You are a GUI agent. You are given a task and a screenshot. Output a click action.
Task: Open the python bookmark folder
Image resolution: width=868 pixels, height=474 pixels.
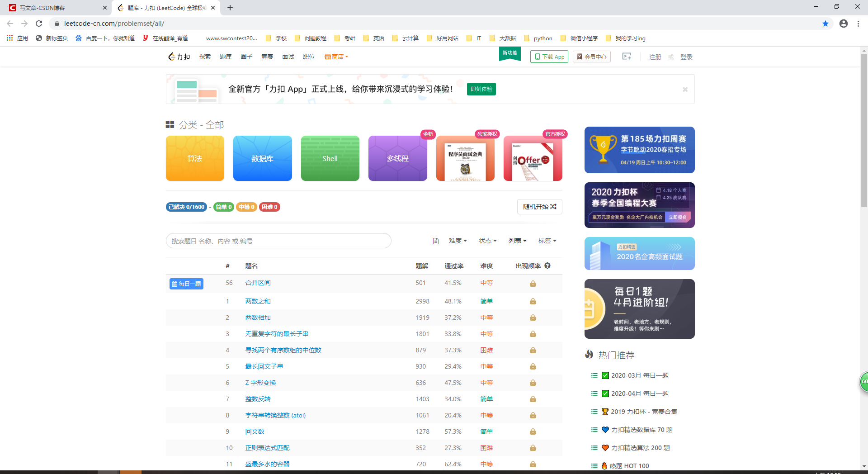click(x=538, y=38)
